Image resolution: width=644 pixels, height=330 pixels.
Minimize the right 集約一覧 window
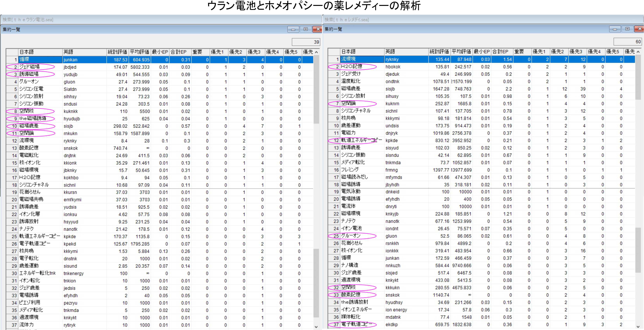tap(615, 29)
